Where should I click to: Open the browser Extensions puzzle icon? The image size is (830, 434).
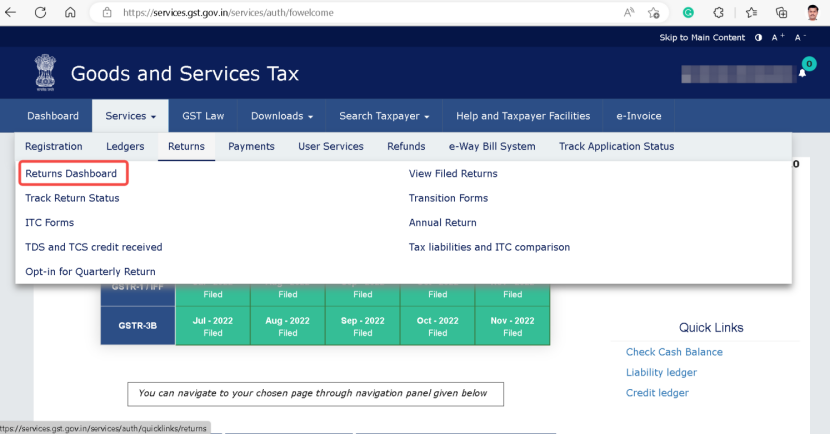718,13
